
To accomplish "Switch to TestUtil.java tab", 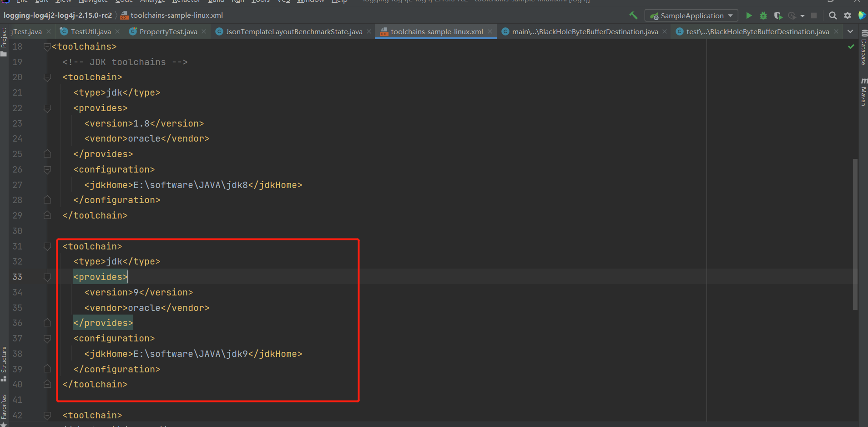I will pyautogui.click(x=91, y=31).
